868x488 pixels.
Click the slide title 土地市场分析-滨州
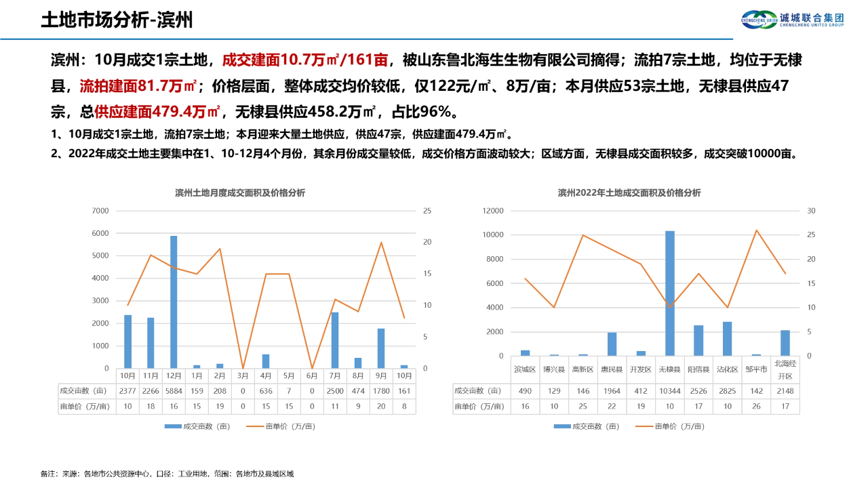pos(117,19)
